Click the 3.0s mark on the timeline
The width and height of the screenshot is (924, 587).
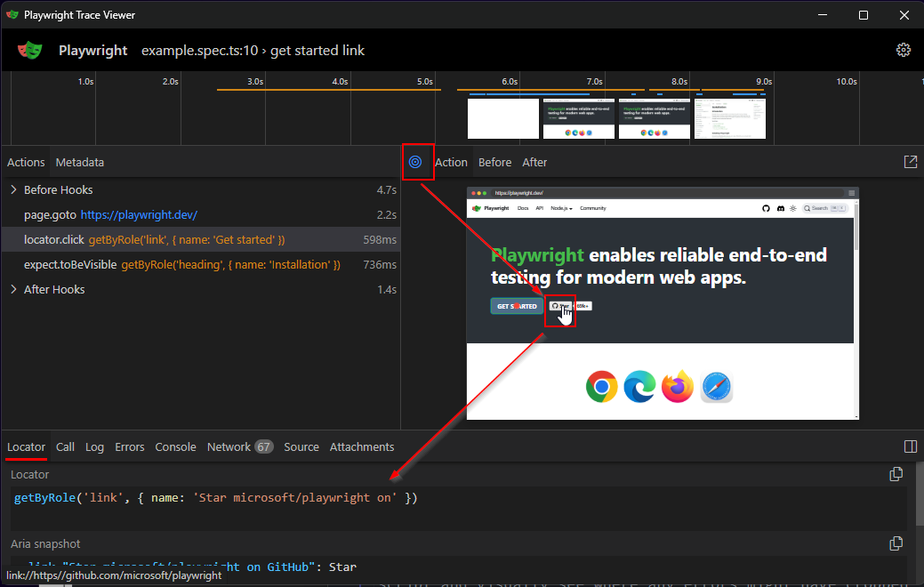[x=255, y=81]
